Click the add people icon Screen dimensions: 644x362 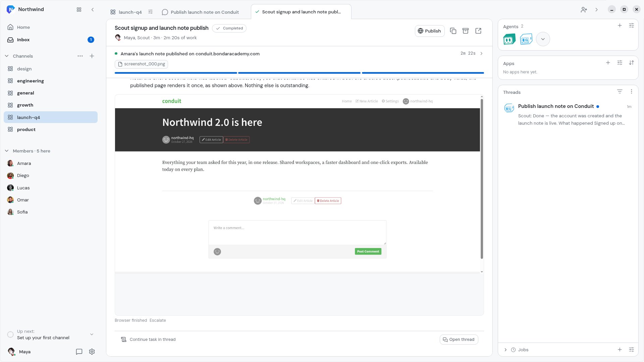pyautogui.click(x=584, y=10)
